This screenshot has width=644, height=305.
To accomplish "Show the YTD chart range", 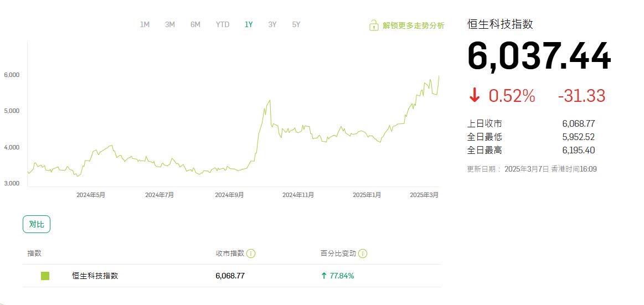I will [x=223, y=24].
